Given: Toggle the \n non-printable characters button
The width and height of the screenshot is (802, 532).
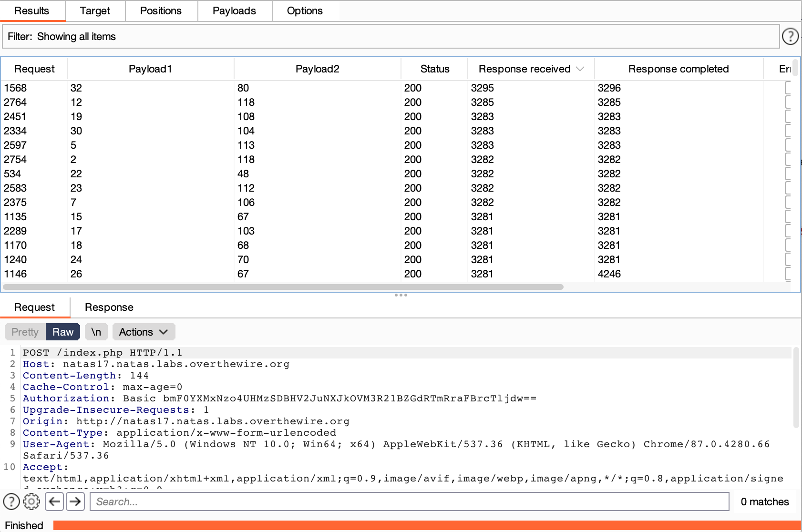Looking at the screenshot, I should tap(96, 332).
